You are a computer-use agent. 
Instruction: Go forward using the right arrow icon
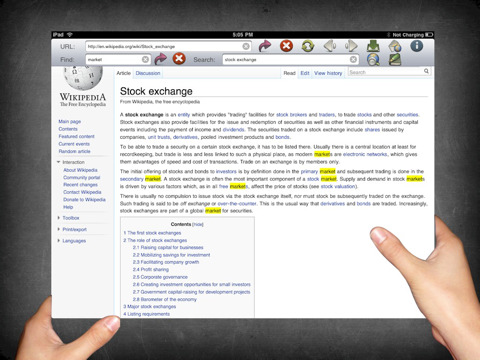click(x=351, y=46)
